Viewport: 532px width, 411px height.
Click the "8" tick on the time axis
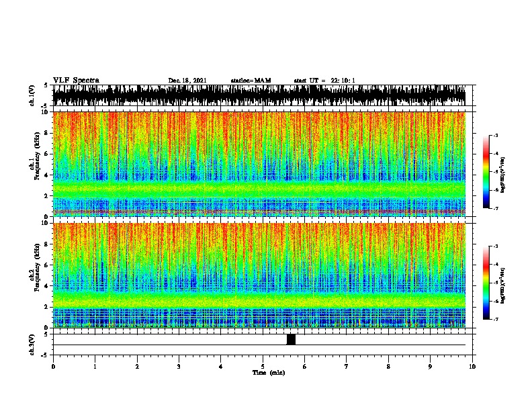388,367
